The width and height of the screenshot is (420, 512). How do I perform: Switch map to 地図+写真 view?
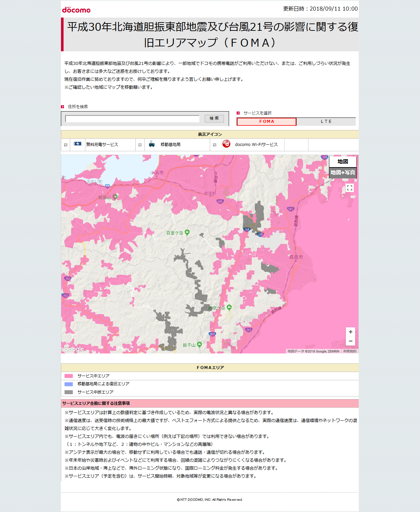[x=343, y=172]
